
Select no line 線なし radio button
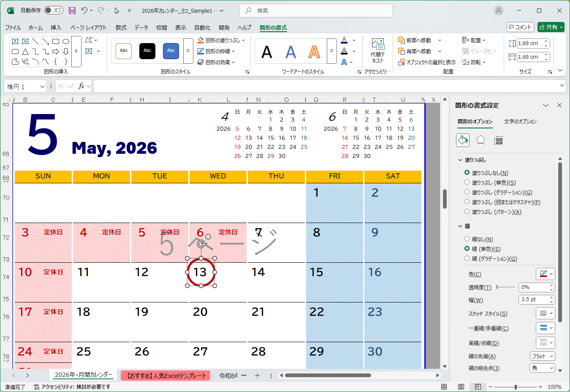tap(467, 239)
